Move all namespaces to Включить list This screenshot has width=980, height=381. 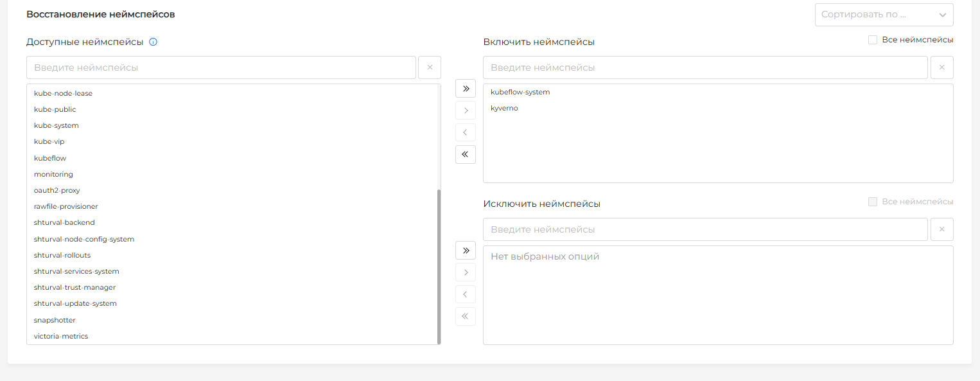point(466,89)
